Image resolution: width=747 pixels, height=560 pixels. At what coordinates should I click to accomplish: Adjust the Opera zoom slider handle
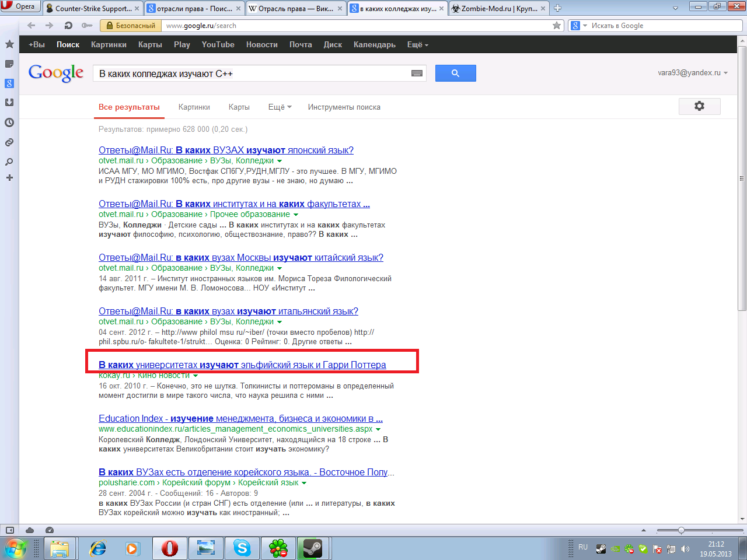point(681,530)
